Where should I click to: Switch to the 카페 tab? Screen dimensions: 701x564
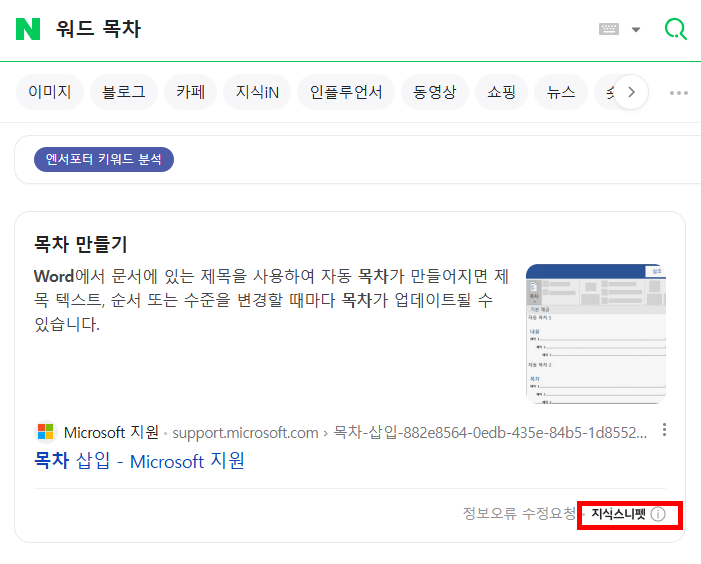190,92
